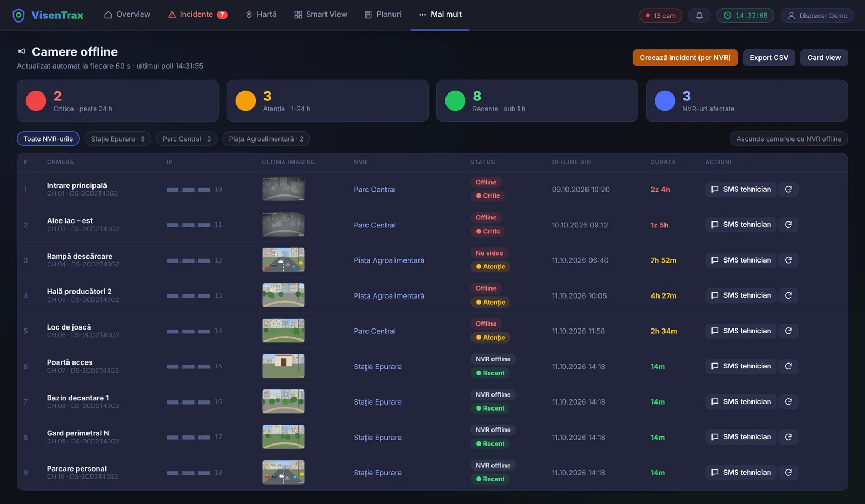Retry the Intrare principală camera connection

point(788,189)
